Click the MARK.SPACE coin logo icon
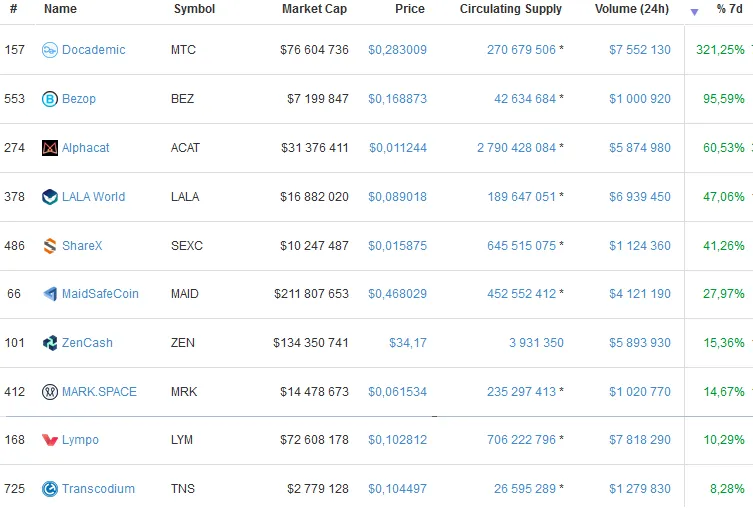The width and height of the screenshot is (753, 510). coord(50,392)
